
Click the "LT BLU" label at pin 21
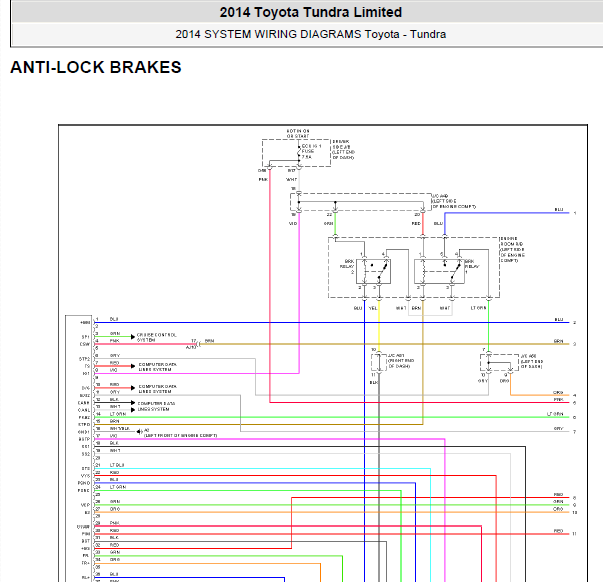pos(117,465)
